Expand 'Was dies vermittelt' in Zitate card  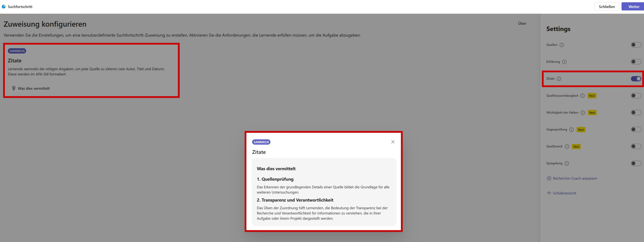coord(33,89)
